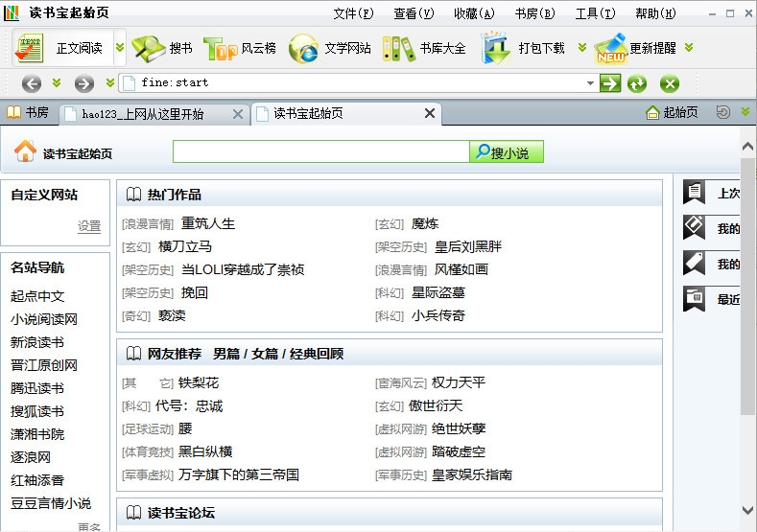This screenshot has height=532, width=757.
Task: Open the forward history dropdown arrow
Action: [x=110, y=83]
